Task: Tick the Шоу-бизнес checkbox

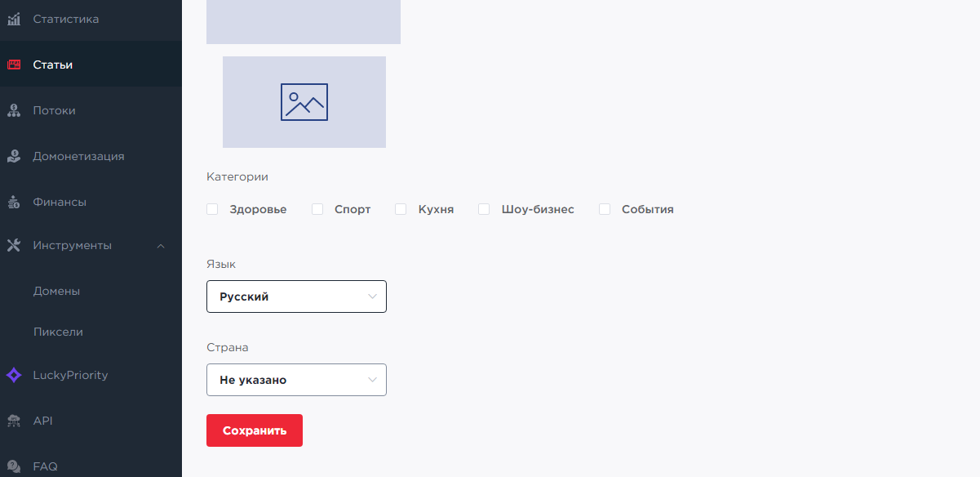Action: (484, 209)
